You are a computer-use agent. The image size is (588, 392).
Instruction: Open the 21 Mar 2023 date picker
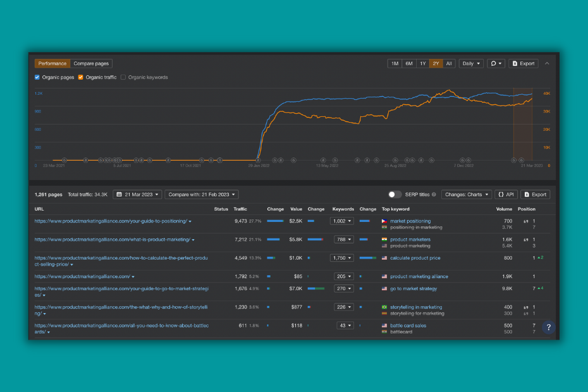pyautogui.click(x=137, y=194)
